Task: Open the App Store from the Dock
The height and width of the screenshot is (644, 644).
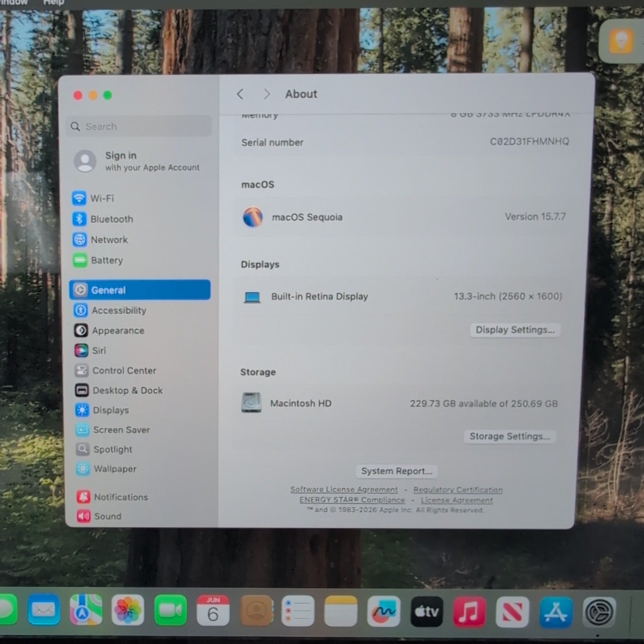Action: pos(556,612)
